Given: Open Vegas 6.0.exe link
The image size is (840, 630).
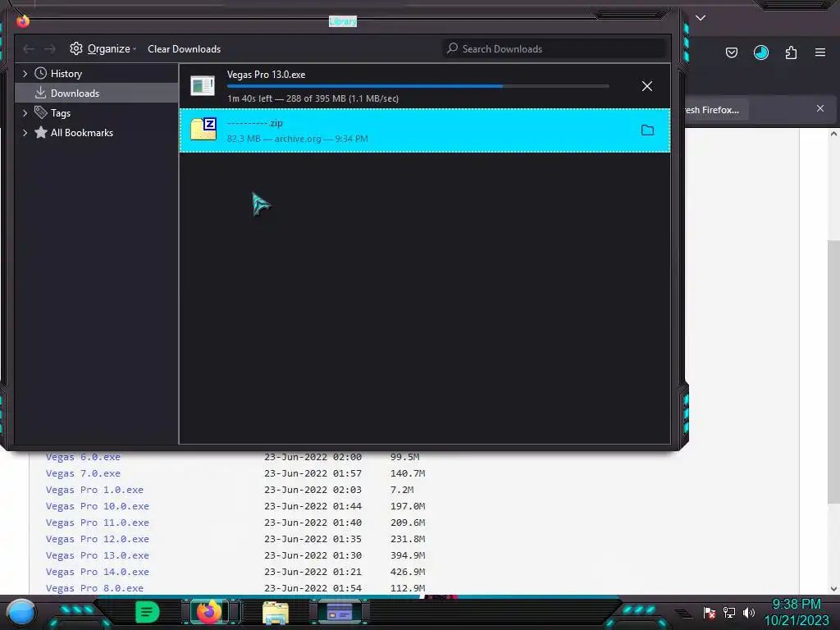Looking at the screenshot, I should (x=83, y=457).
